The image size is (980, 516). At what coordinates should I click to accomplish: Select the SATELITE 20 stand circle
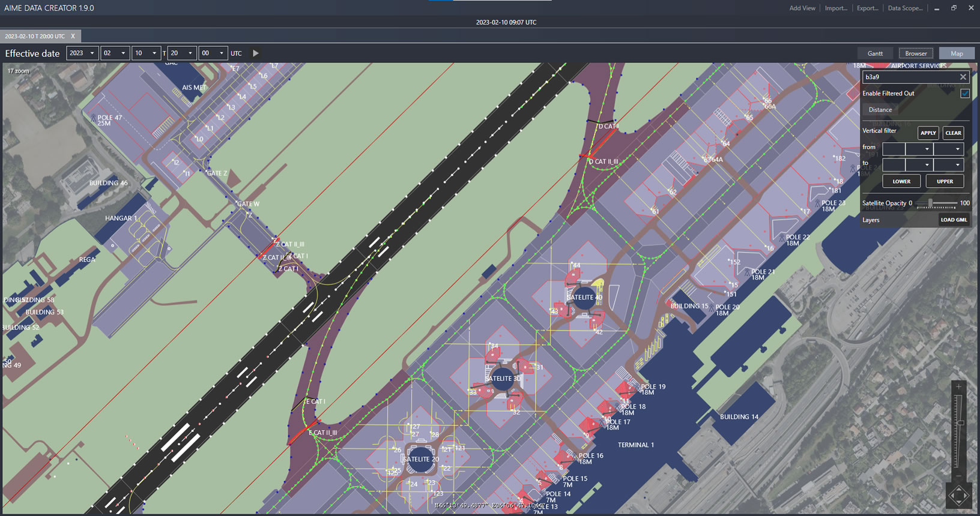click(x=420, y=459)
